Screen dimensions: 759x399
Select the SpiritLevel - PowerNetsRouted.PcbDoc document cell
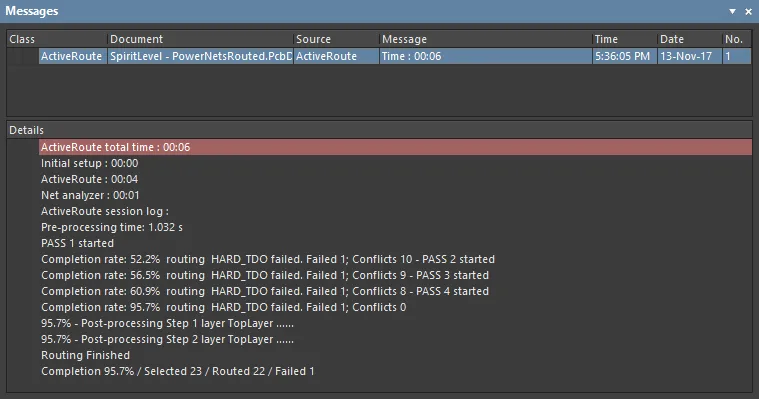[x=200, y=56]
